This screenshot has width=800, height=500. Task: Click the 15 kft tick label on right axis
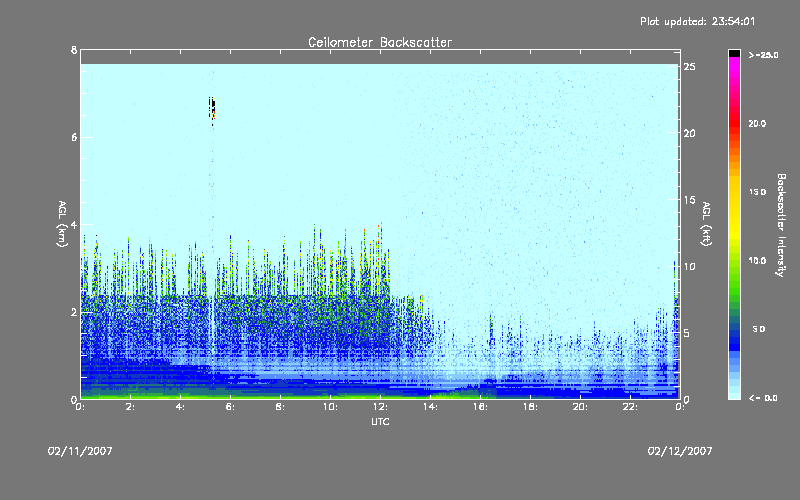click(689, 200)
